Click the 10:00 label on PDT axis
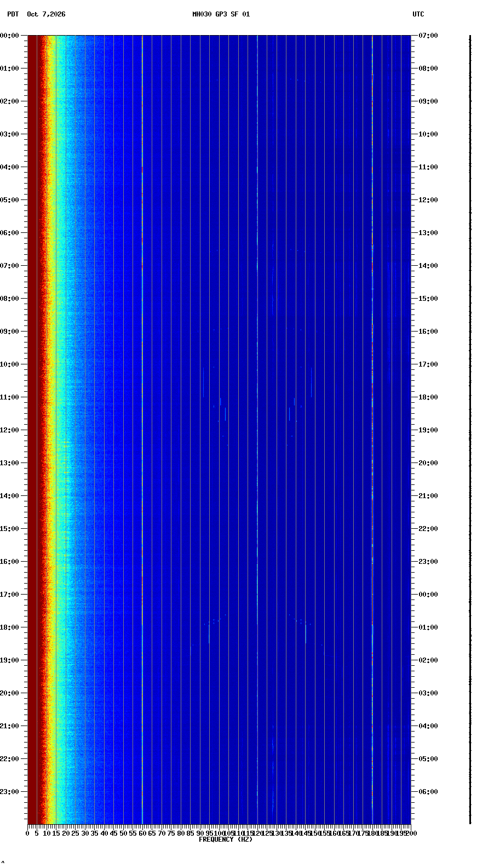 (x=9, y=364)
